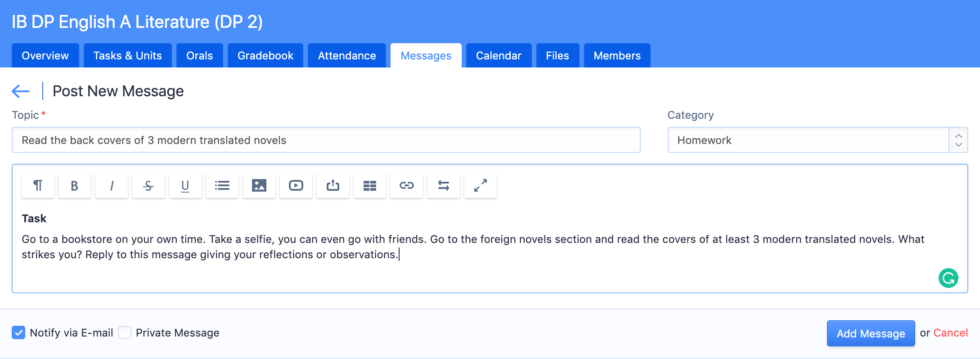
Task: Enable Private Message checkbox
Action: tap(125, 332)
